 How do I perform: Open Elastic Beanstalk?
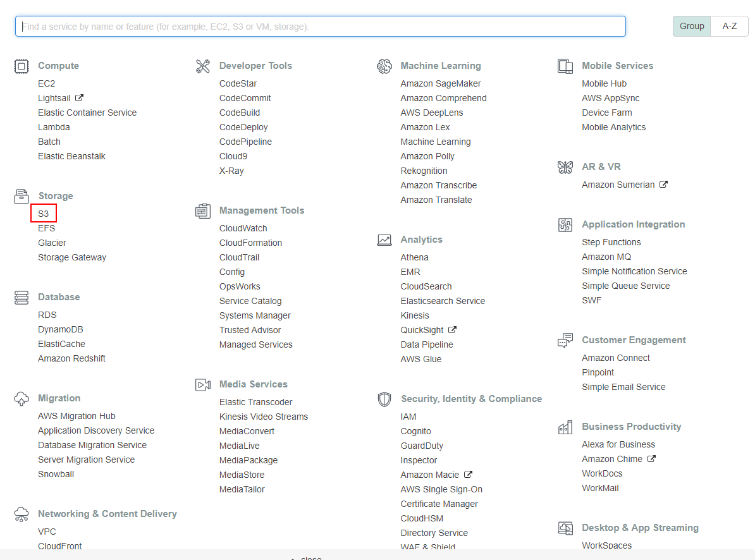(71, 156)
